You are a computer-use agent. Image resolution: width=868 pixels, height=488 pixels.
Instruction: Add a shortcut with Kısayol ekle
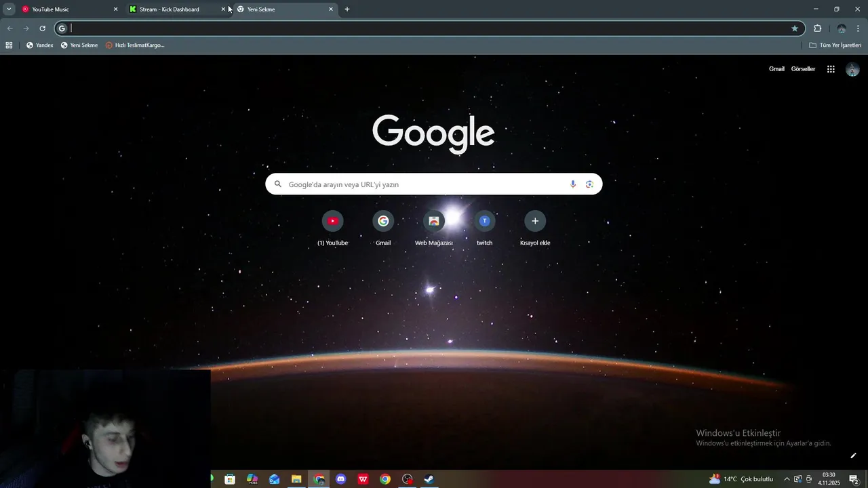pyautogui.click(x=535, y=228)
